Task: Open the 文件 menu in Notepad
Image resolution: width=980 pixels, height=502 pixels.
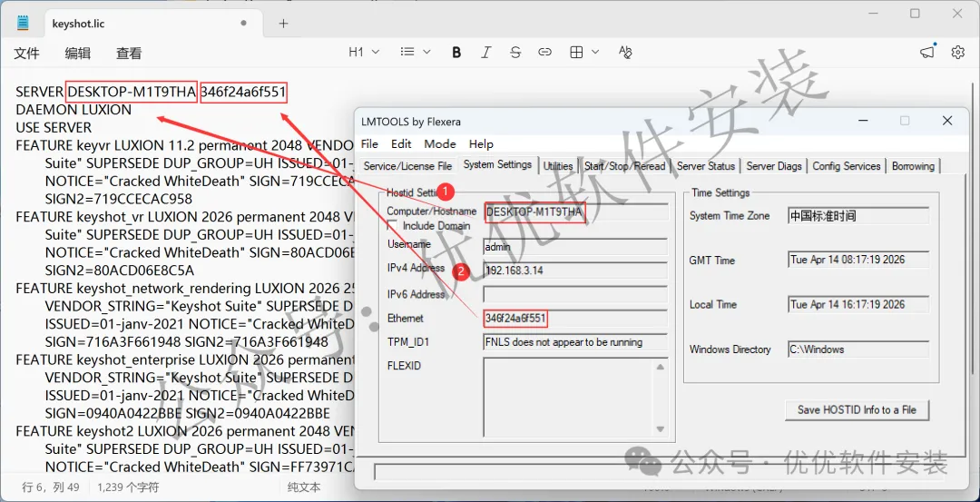Action: click(x=26, y=54)
